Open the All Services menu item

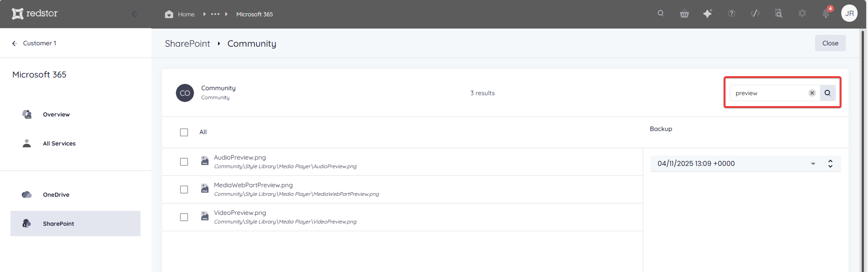(x=75, y=143)
